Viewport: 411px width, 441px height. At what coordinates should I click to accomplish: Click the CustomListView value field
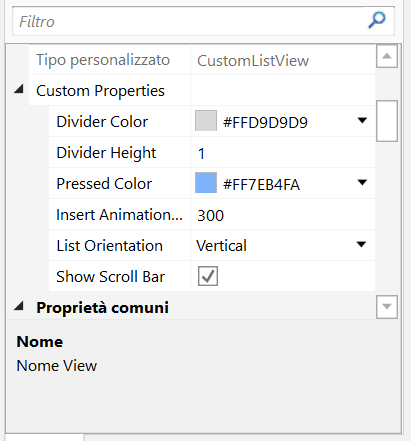[283, 60]
